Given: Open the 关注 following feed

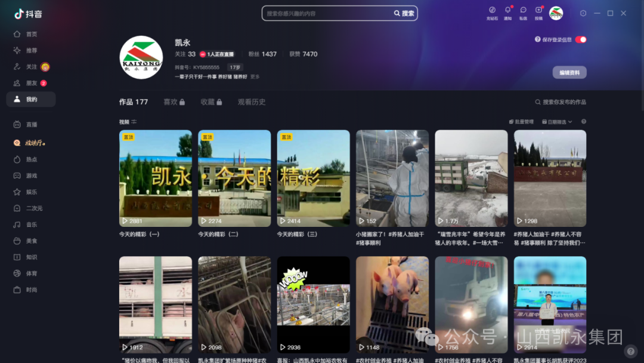Looking at the screenshot, I should tap(31, 67).
